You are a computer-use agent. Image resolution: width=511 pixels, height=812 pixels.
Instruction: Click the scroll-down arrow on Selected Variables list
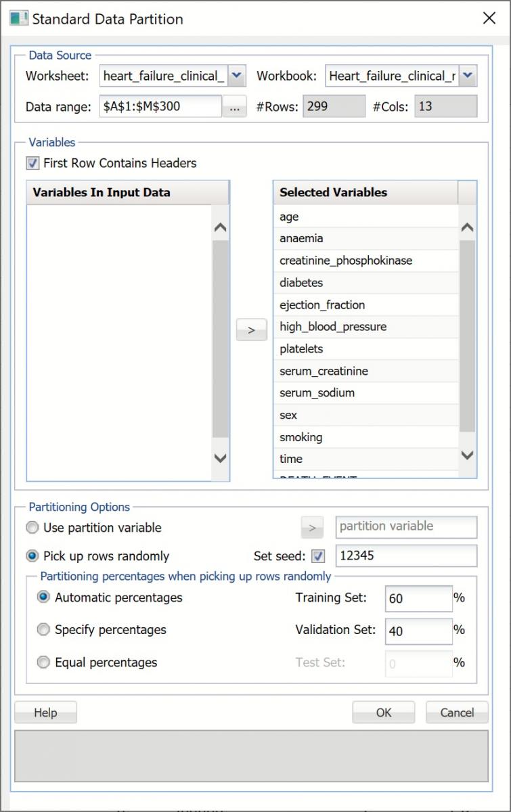[467, 456]
